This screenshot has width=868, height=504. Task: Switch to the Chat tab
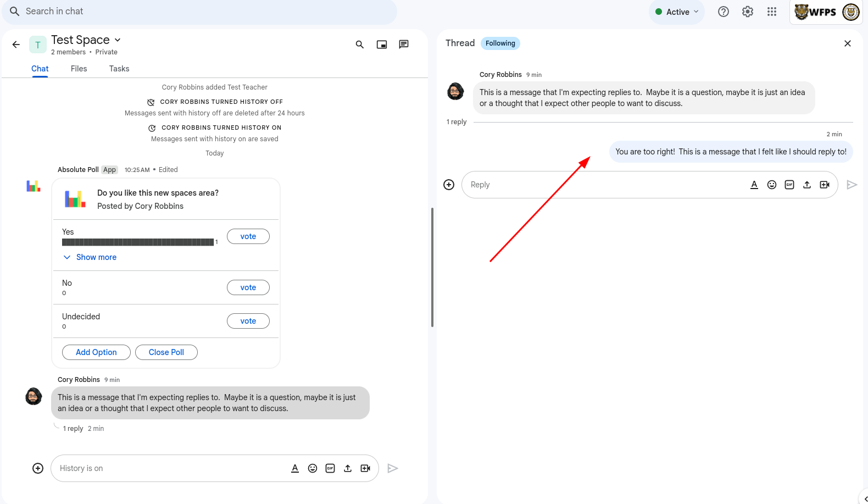pyautogui.click(x=40, y=69)
